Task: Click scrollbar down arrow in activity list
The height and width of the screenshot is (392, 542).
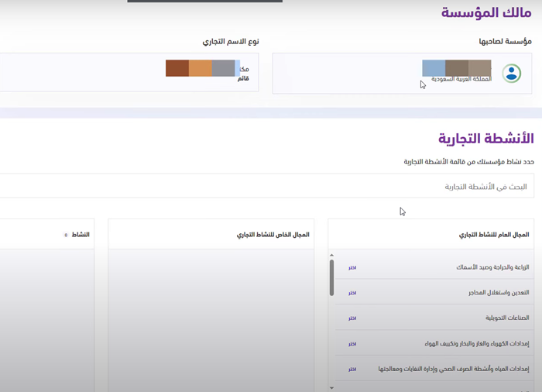Action: 331,387
